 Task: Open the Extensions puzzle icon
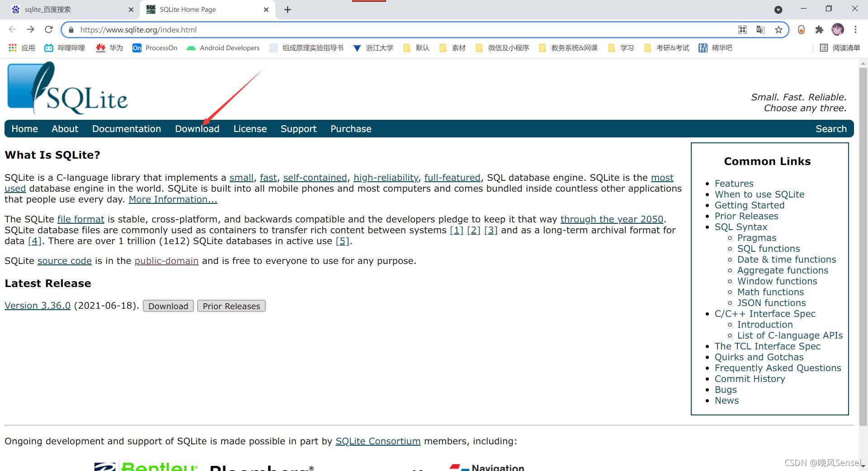[819, 30]
